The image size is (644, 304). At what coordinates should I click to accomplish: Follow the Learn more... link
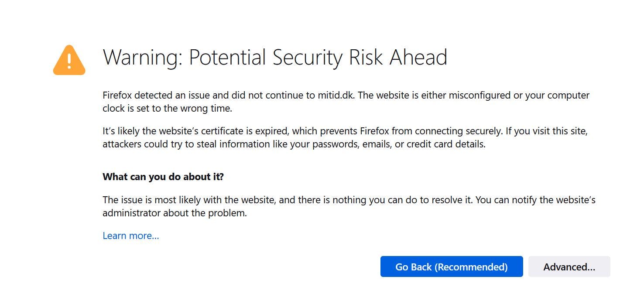(131, 236)
